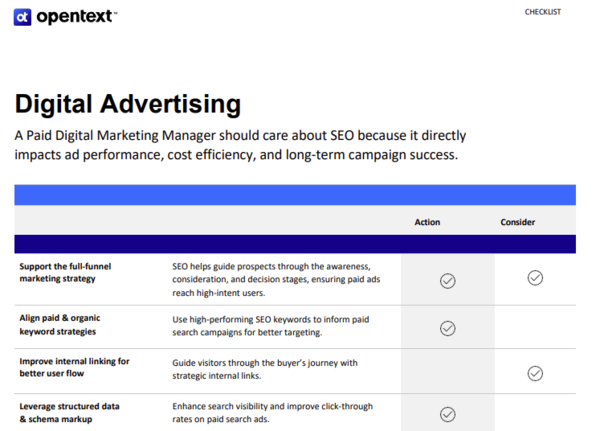Click the opentext wordmark text
The width and height of the screenshot is (600, 431).
(x=76, y=17)
